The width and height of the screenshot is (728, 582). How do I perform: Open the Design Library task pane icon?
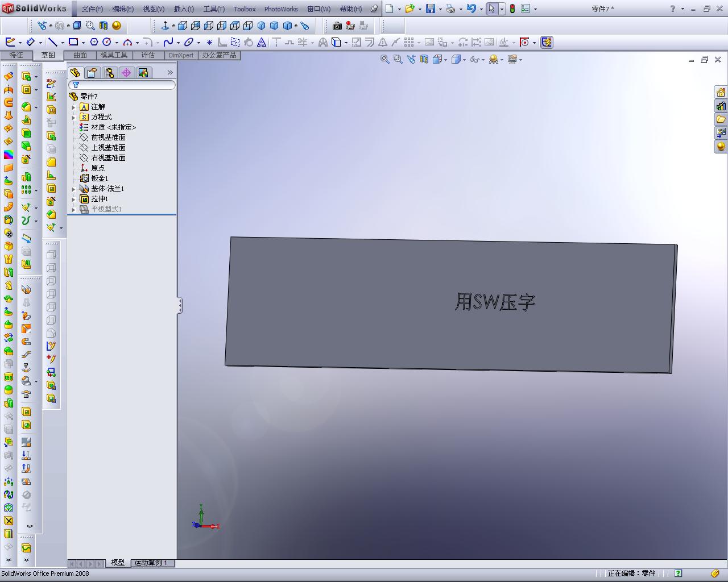721,106
